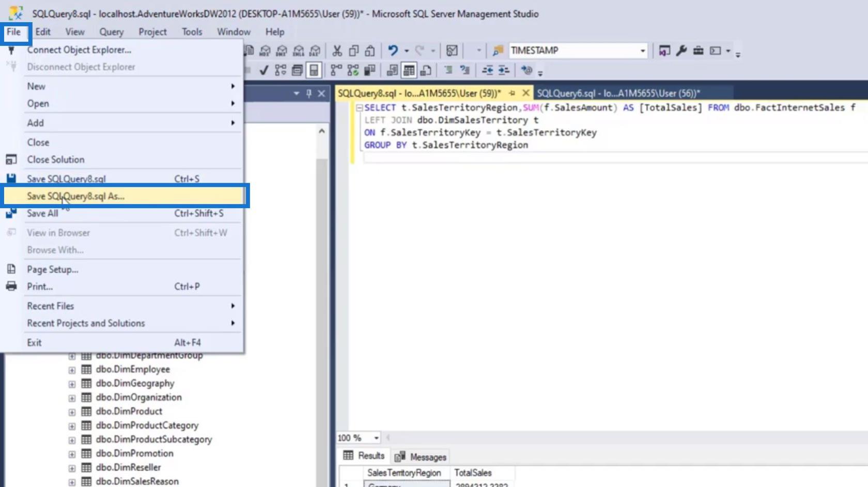Open the Tools menu
Image resolution: width=868 pixels, height=487 pixels.
(x=192, y=32)
